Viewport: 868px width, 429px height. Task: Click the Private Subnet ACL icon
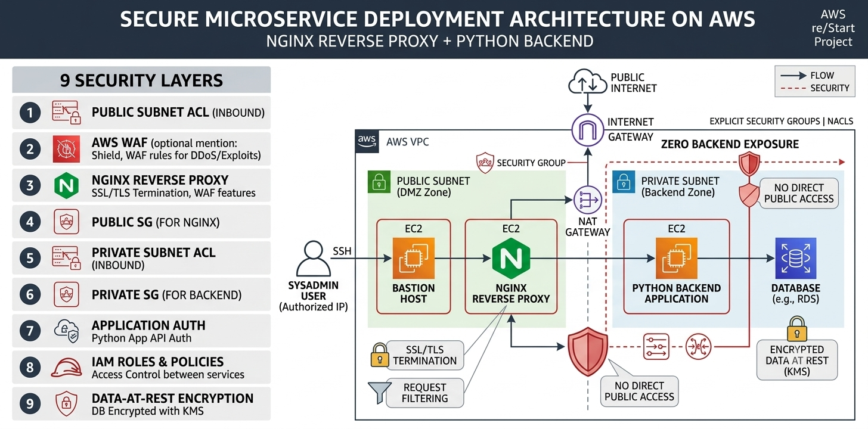coord(66,257)
